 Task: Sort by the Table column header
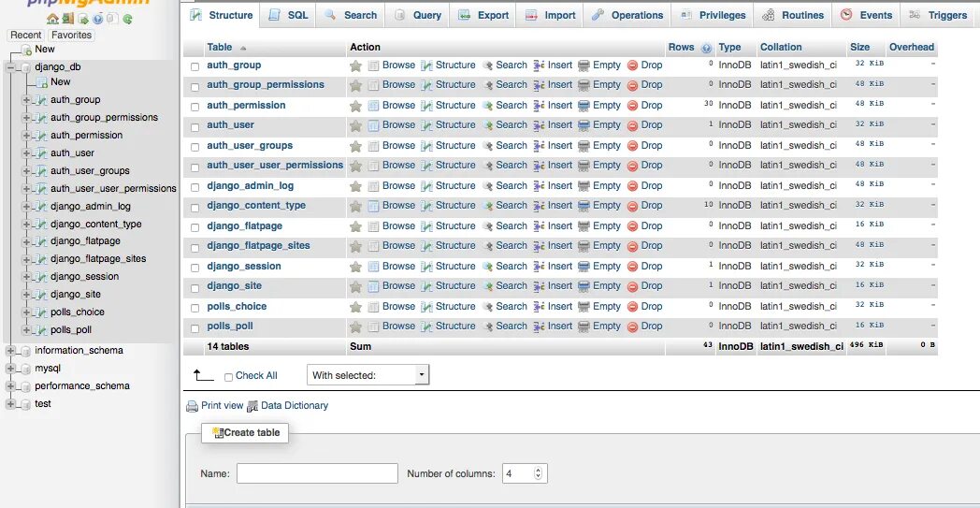pyautogui.click(x=220, y=48)
